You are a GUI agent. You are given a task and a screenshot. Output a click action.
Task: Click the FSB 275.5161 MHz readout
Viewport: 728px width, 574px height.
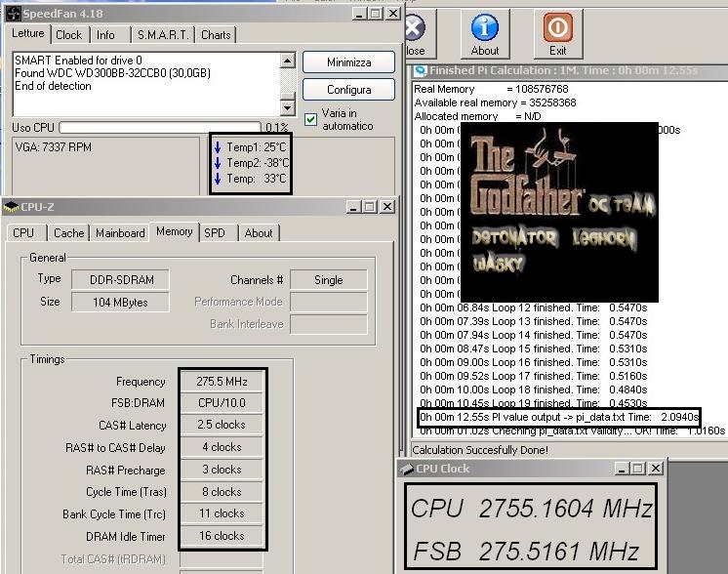coord(526,551)
